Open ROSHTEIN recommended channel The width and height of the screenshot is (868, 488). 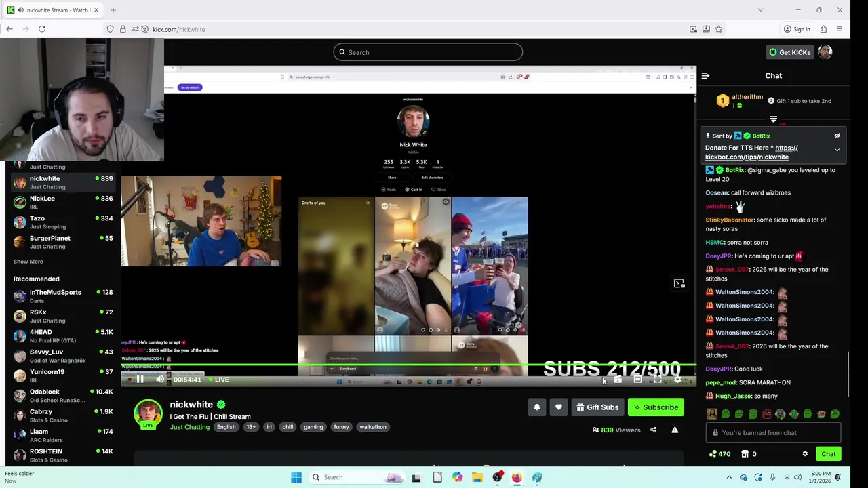(x=63, y=455)
